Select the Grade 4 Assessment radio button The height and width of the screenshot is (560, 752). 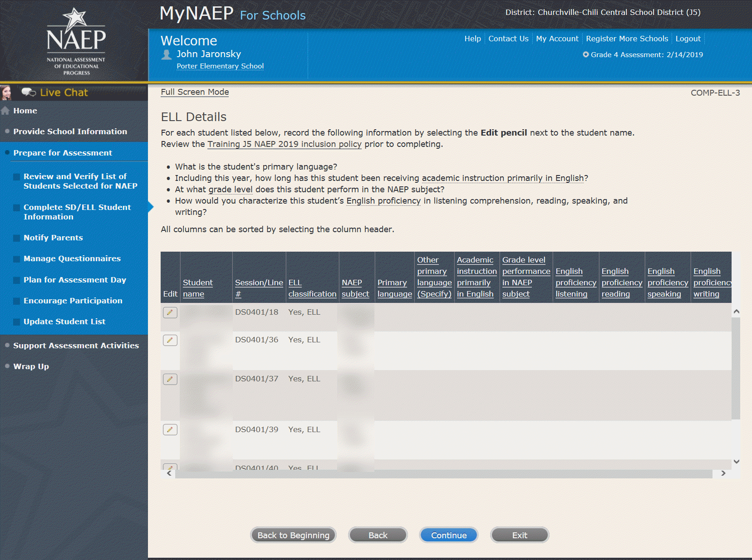click(x=586, y=54)
